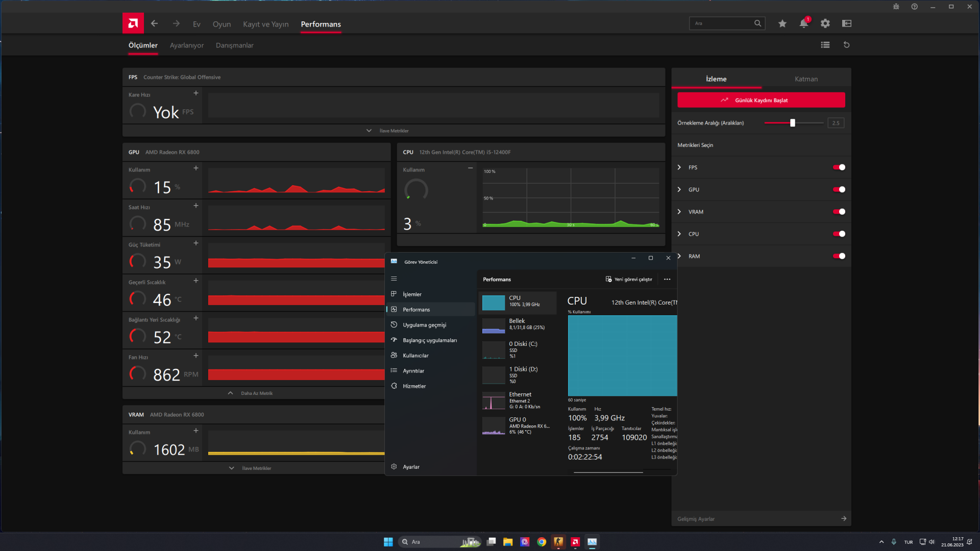Turn off RAM metric toggle
Image resolution: width=980 pixels, height=551 pixels.
839,256
